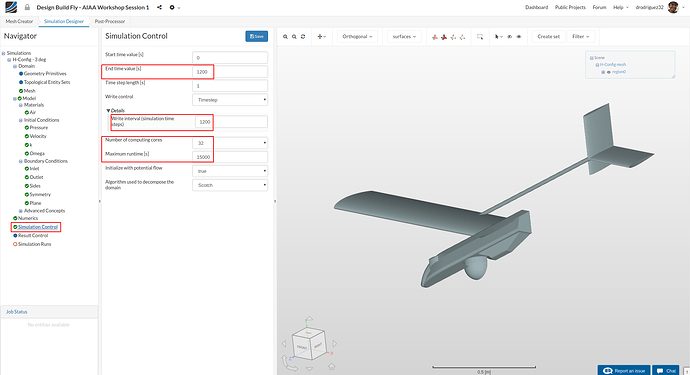
Task: Select Geometry Primitives in Navigator
Action: (x=45, y=74)
